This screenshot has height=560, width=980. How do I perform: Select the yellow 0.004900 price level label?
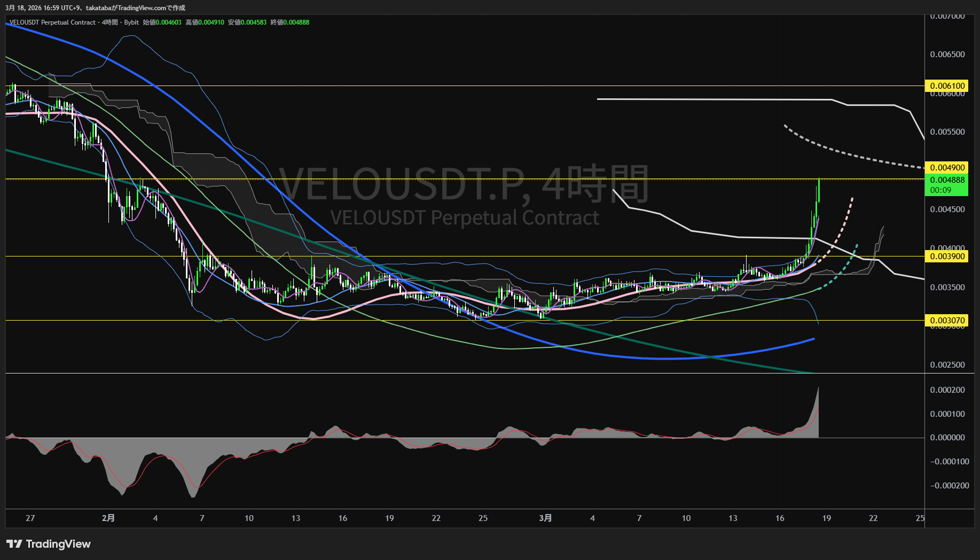pos(947,168)
